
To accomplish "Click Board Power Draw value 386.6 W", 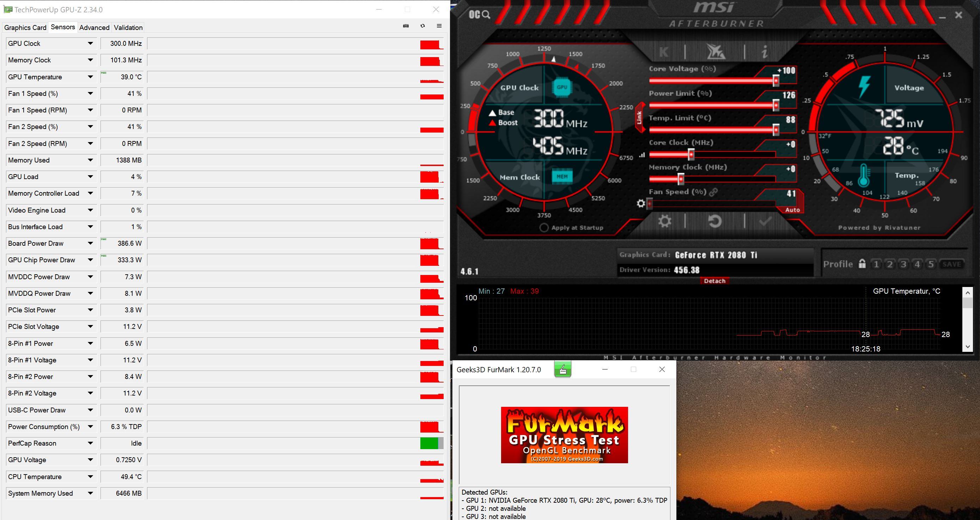I will point(122,244).
